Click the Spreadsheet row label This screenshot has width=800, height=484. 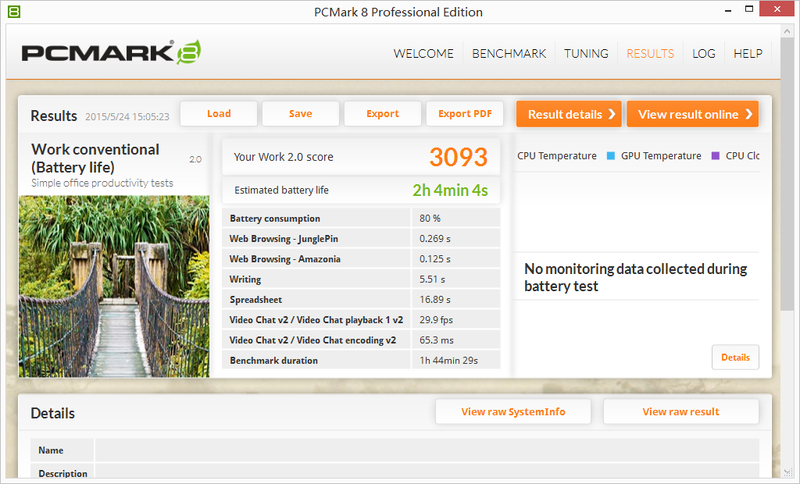click(x=256, y=300)
